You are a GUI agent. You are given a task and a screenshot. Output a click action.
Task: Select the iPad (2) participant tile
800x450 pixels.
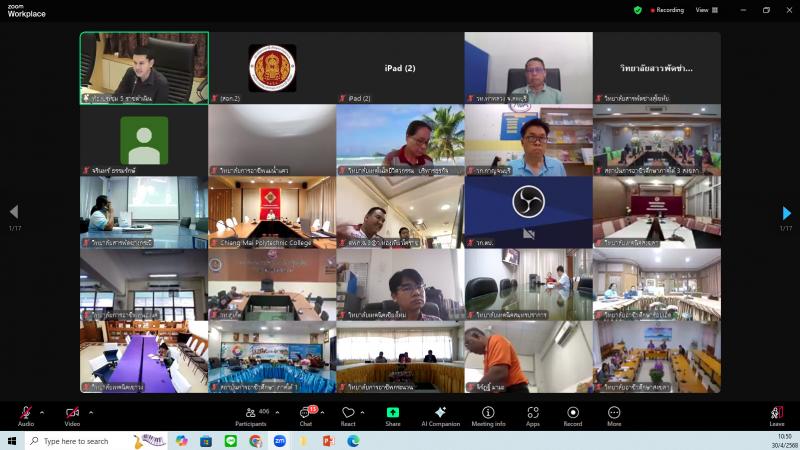pos(400,68)
